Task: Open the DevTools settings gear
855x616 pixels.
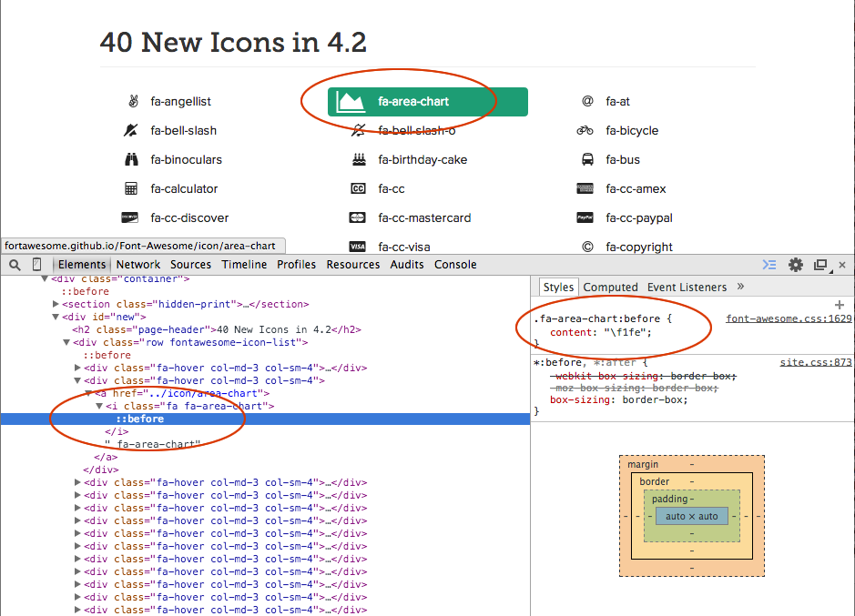Action: (x=796, y=265)
